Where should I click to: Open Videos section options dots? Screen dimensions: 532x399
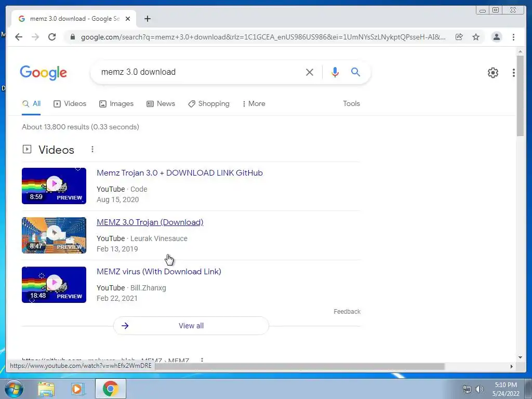tap(92, 149)
